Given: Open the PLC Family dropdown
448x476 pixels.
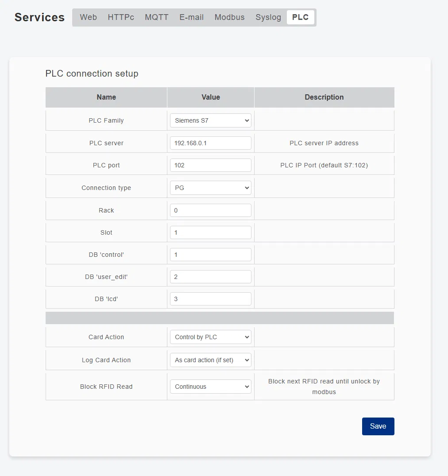Looking at the screenshot, I should pyautogui.click(x=211, y=120).
